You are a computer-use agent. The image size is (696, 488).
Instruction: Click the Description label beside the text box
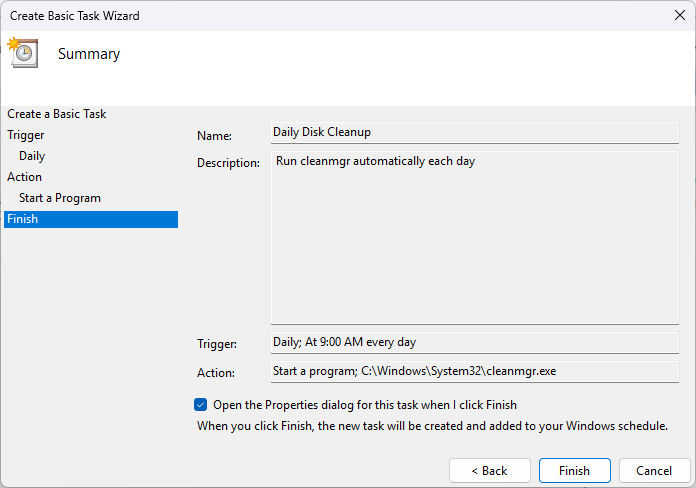[x=228, y=163]
